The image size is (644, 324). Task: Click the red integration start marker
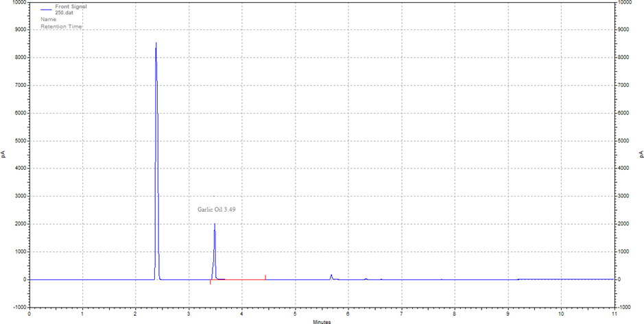[x=211, y=282]
